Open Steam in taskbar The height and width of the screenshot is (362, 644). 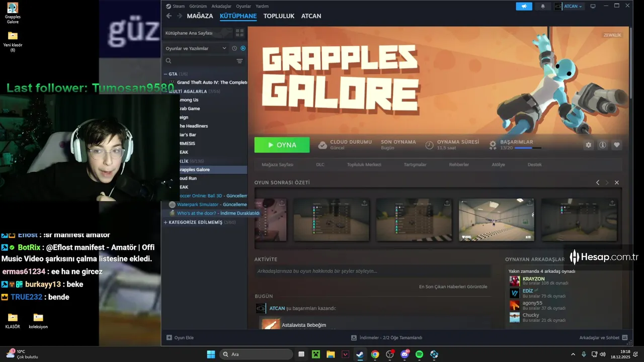point(360,354)
